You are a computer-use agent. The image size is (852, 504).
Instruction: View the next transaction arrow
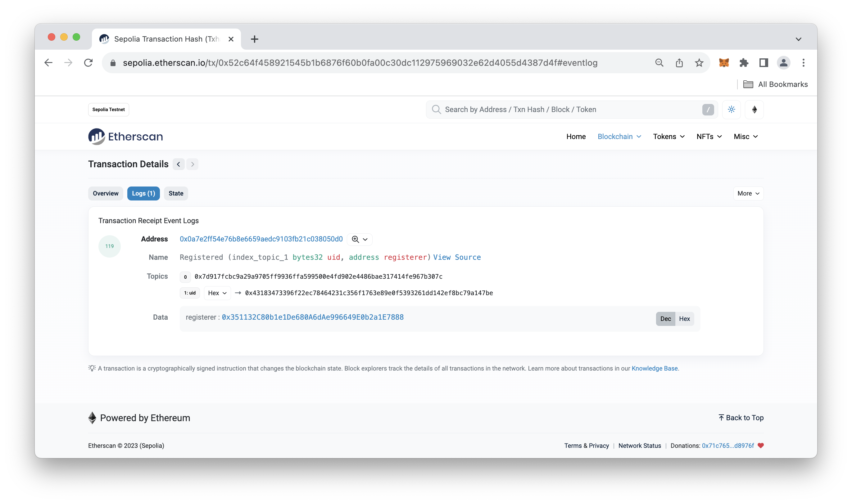pyautogui.click(x=192, y=164)
